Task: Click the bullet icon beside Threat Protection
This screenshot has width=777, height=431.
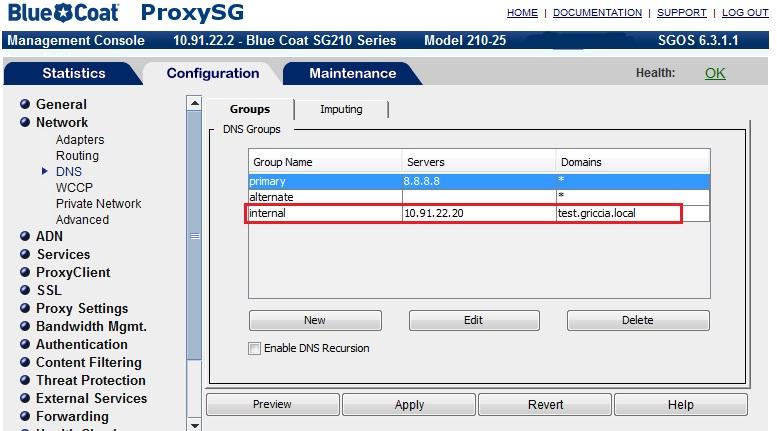Action: click(25, 380)
